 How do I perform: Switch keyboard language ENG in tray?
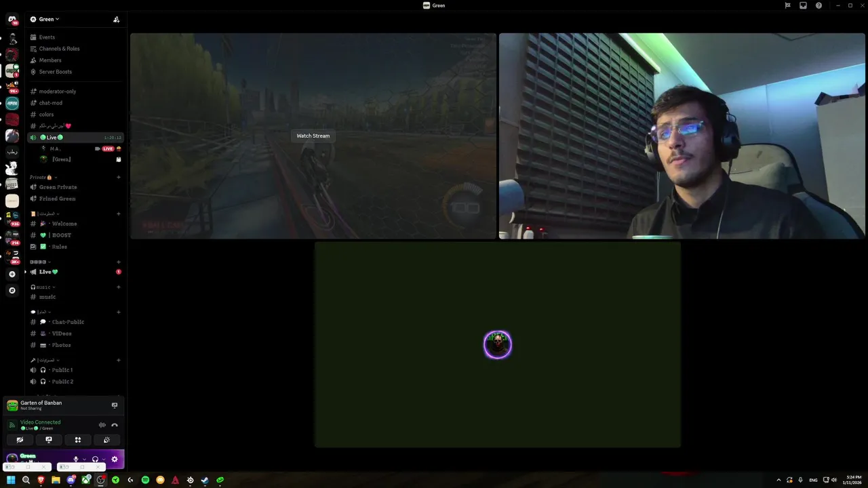[813, 480]
